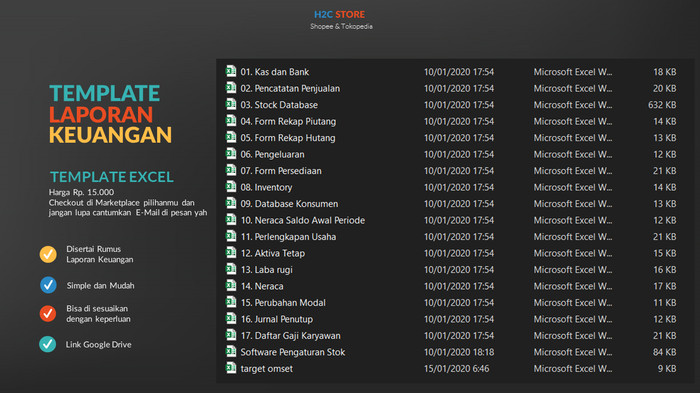The width and height of the screenshot is (700, 393).
Task: Select file name 04. Form Rekap Piutang
Action: tap(288, 121)
